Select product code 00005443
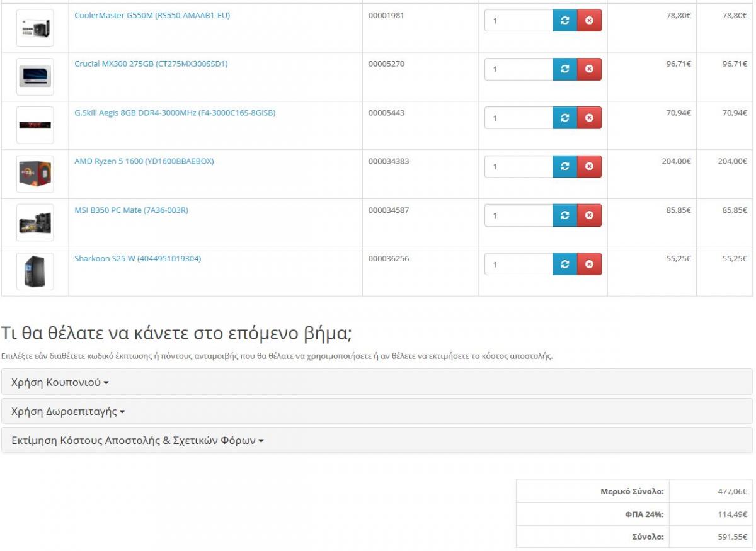Screen dimensions: 756x551 [x=386, y=113]
